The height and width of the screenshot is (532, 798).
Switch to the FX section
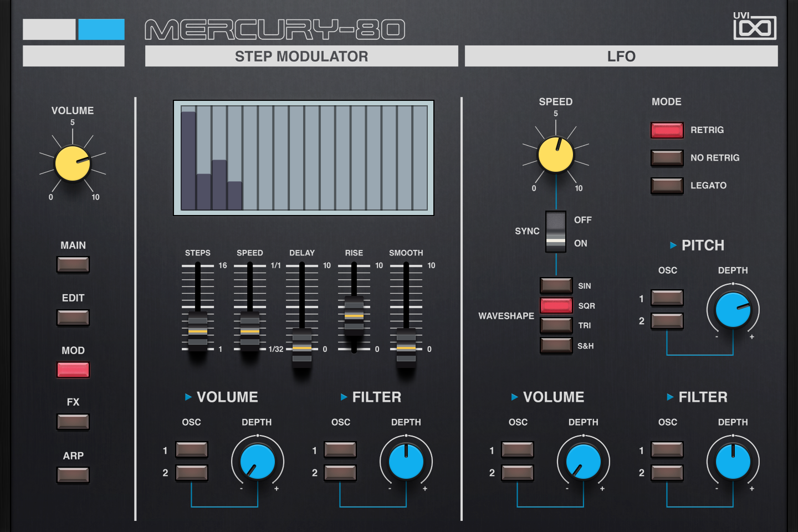[x=73, y=422]
